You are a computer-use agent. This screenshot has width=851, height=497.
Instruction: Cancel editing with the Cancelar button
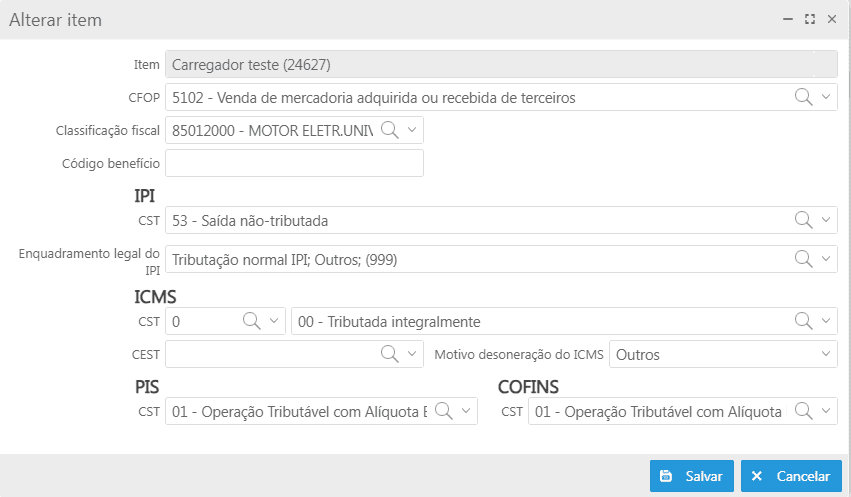pos(791,476)
